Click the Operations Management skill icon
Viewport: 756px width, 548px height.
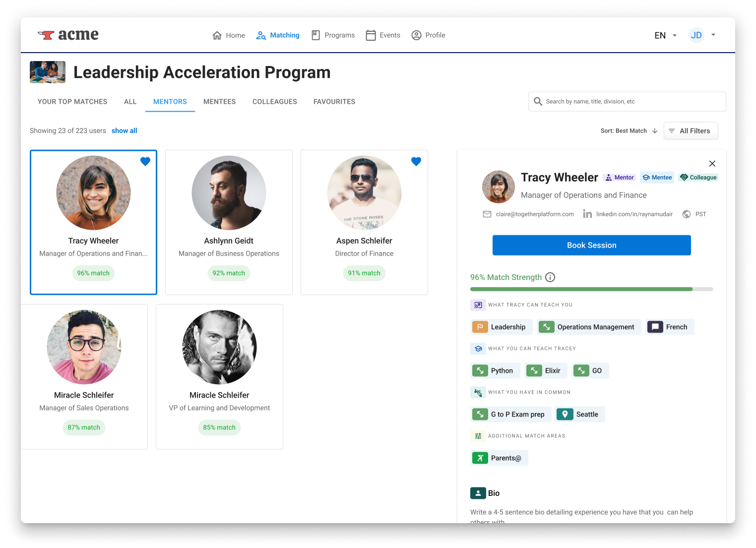[546, 327]
